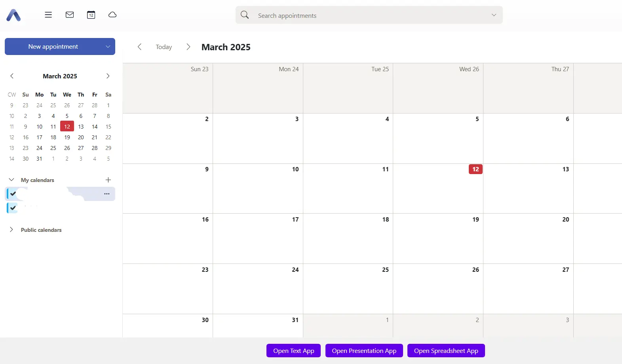Click the search magnifier icon
Image resolution: width=622 pixels, height=364 pixels.
coord(245,15)
